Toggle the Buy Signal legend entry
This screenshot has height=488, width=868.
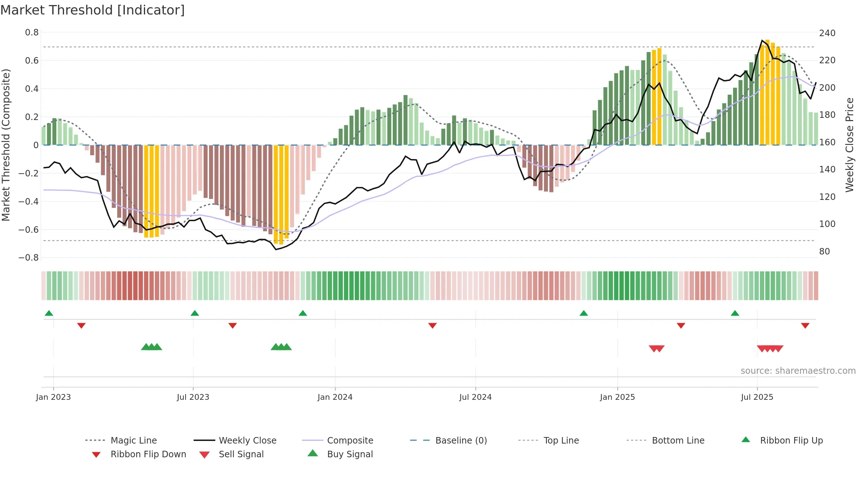[x=340, y=454]
